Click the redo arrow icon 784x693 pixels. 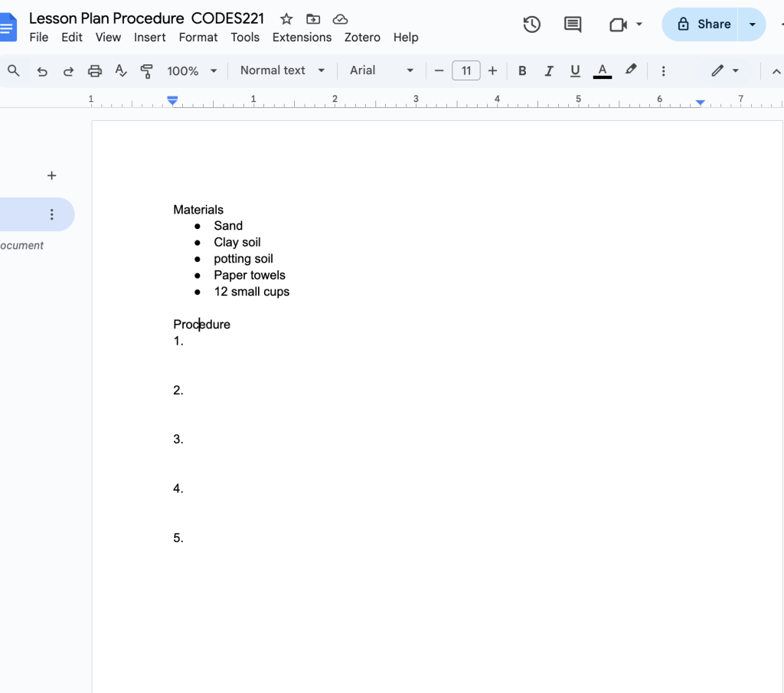[x=68, y=71]
